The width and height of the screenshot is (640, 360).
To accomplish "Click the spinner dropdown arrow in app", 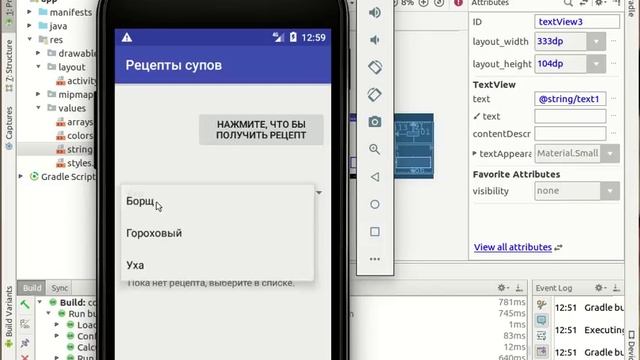I will 319,192.
